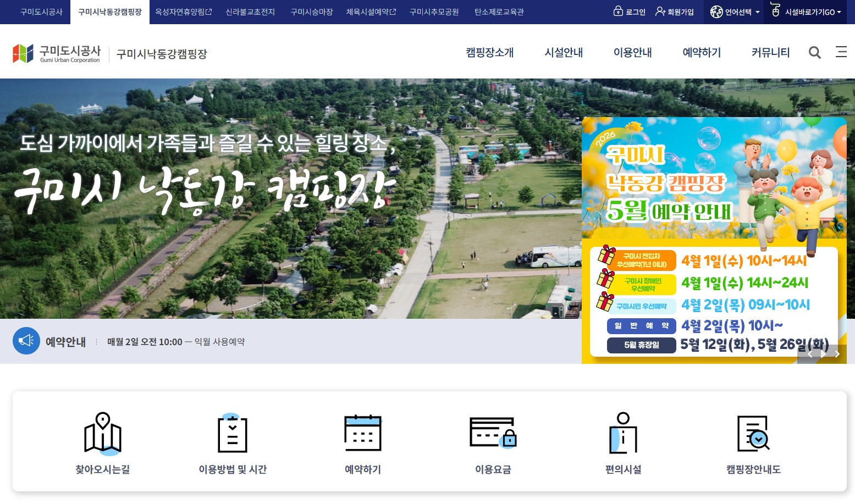Select the 편의시설 information icon

(x=622, y=433)
